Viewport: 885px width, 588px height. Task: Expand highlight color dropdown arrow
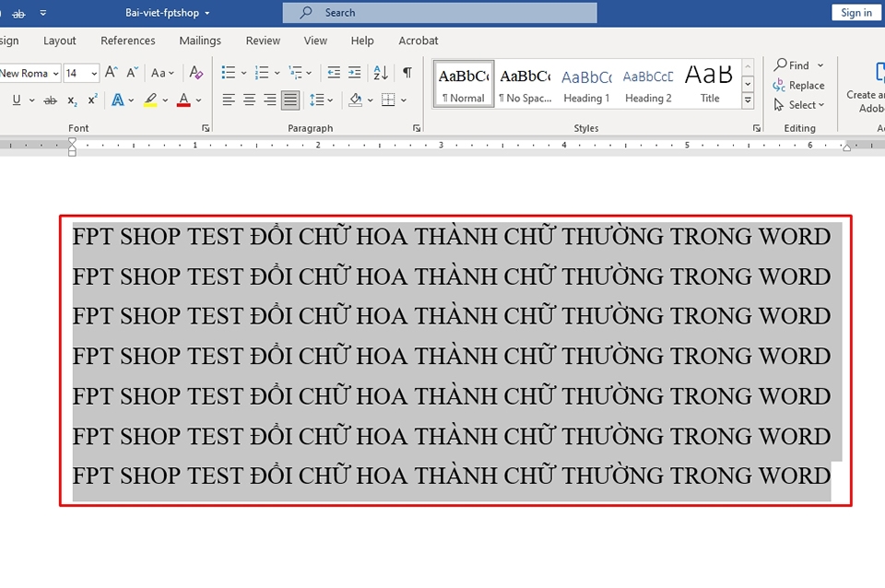coord(165,100)
